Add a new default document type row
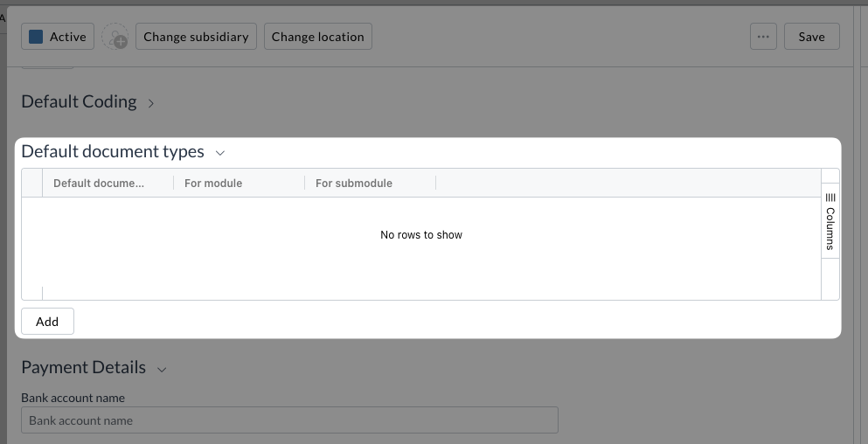 pos(47,322)
